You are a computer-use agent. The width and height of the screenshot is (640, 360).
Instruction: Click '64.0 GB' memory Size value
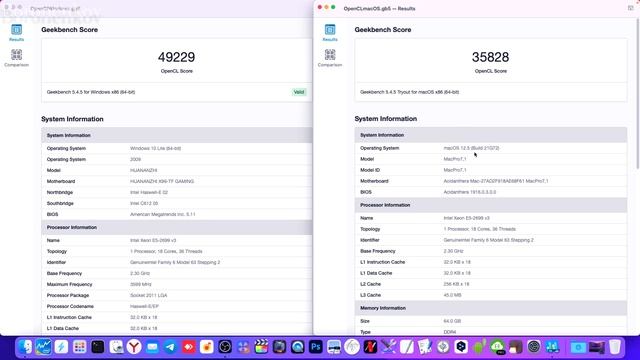coord(452,321)
